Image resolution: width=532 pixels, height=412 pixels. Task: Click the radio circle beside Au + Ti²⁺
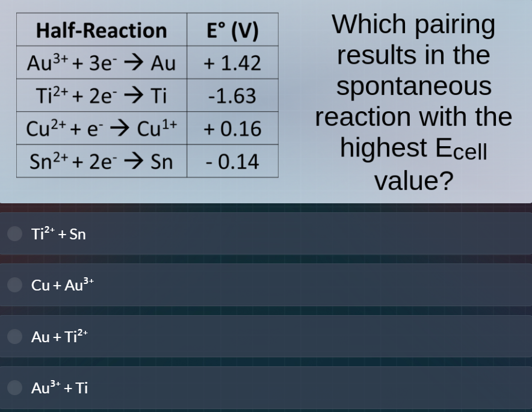(14, 336)
